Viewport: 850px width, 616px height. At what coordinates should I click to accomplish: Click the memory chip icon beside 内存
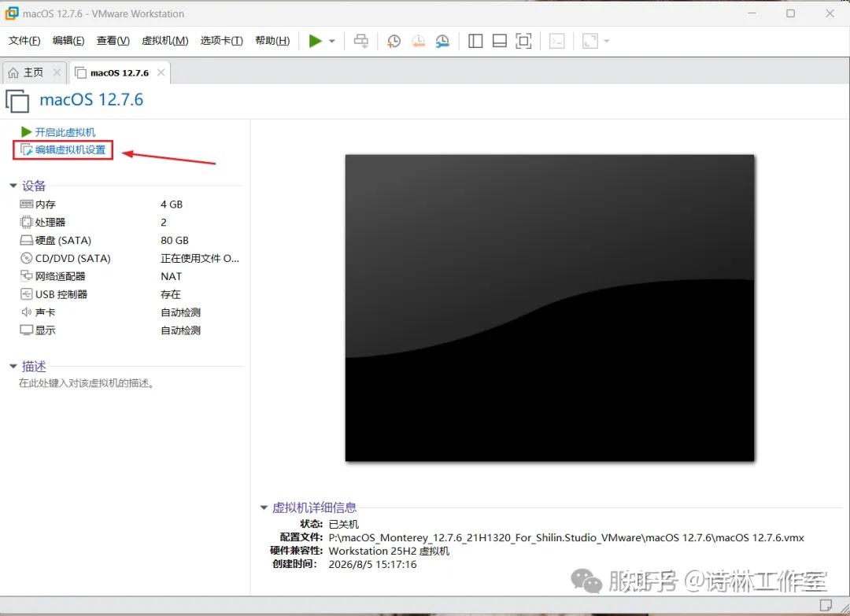pos(26,205)
